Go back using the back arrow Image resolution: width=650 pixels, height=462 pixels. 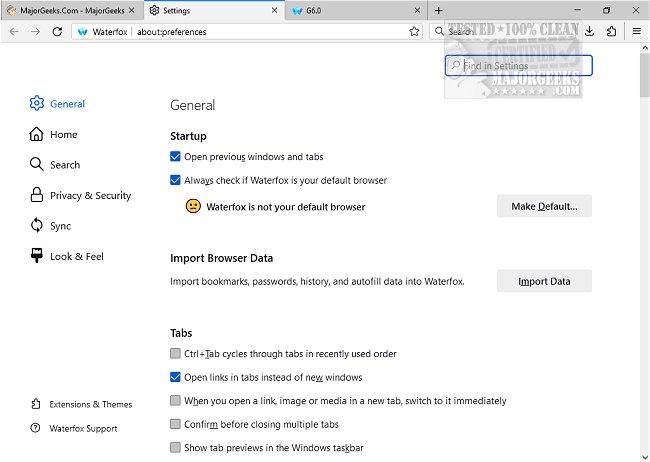(14, 32)
